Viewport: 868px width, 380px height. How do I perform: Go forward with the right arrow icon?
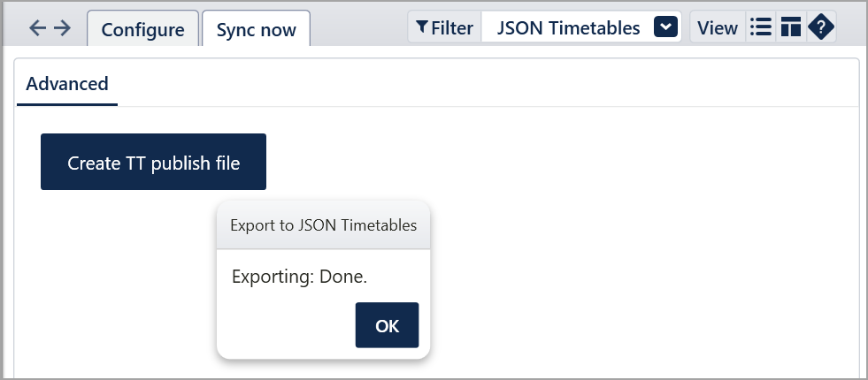tap(62, 27)
